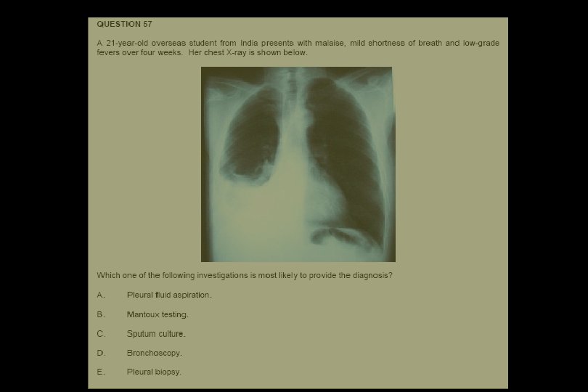Click the letter D option marker
Screen dimensions: 588x392
pos(101,353)
